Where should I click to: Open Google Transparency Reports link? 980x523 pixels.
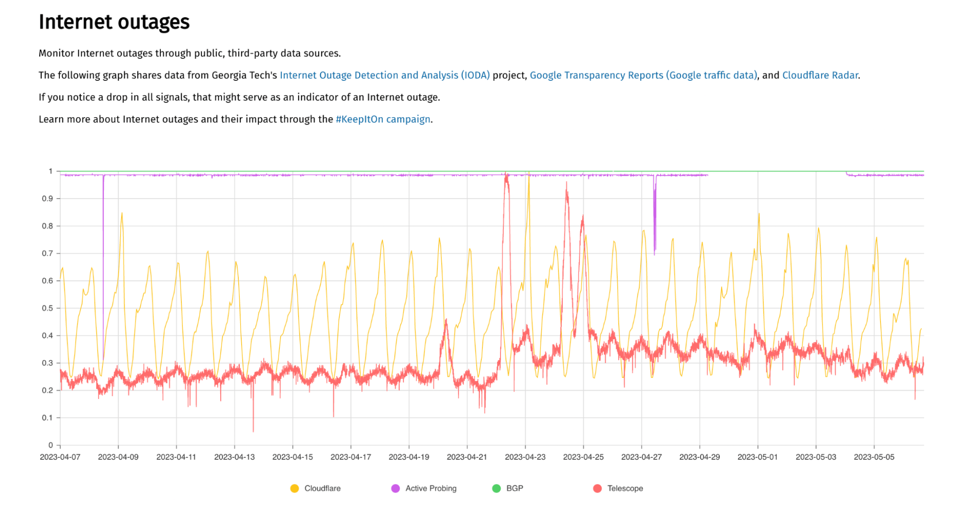tap(643, 75)
